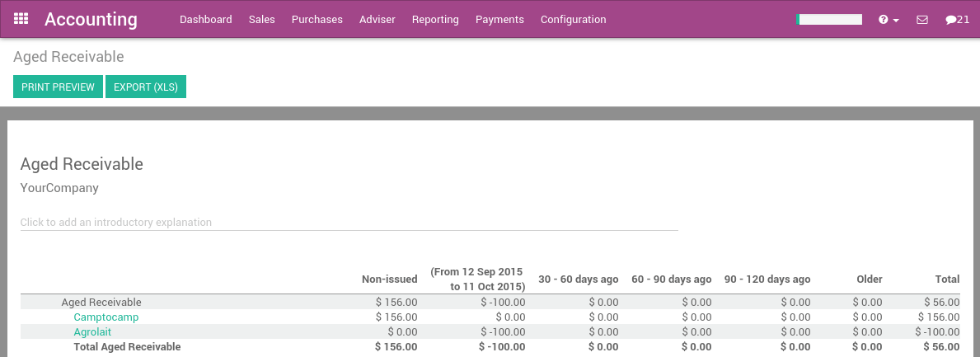The width and height of the screenshot is (980, 357).
Task: Click the Export (XLS) button
Action: (x=146, y=87)
